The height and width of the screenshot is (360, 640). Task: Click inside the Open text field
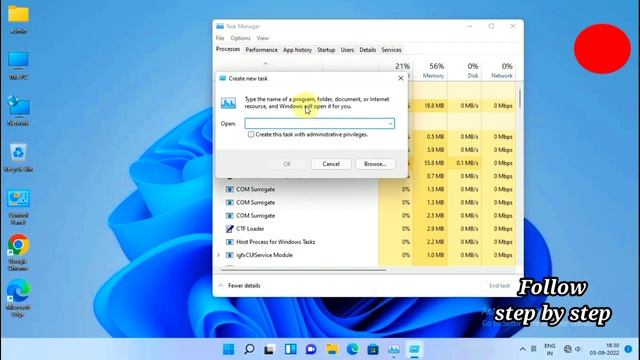(316, 123)
